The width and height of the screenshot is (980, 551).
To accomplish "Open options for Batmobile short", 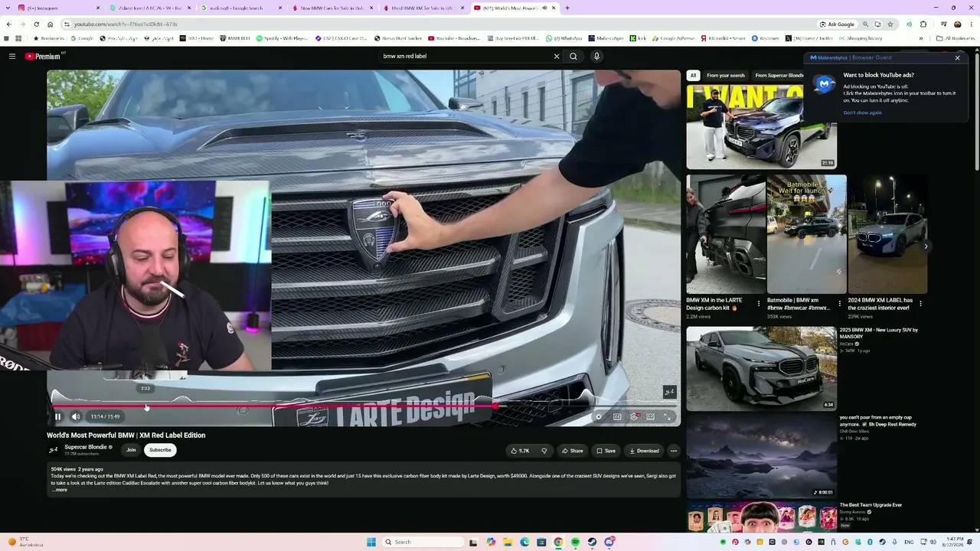I will pos(839,304).
